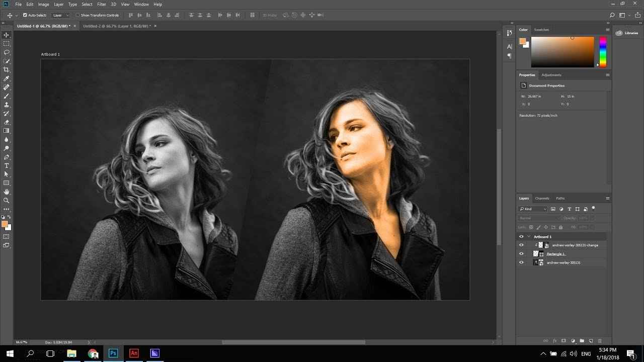Open the layer filter Kind dropdown
644x362 pixels.
click(533, 209)
